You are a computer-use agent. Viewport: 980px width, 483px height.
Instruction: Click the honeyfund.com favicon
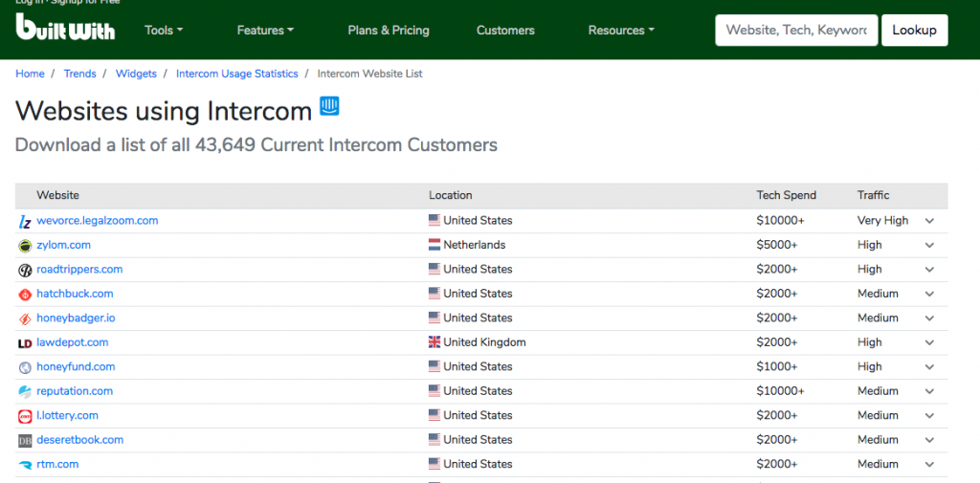24,368
